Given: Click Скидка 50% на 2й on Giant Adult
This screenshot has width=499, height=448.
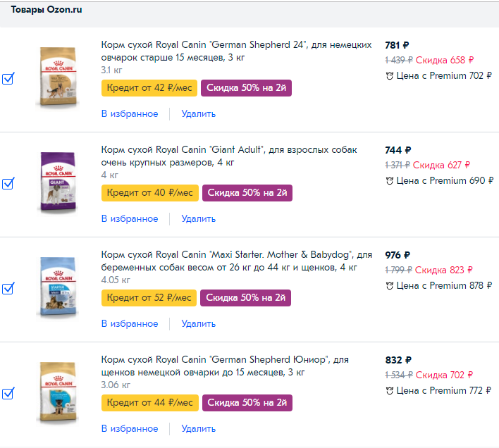Looking at the screenshot, I should coord(247,193).
